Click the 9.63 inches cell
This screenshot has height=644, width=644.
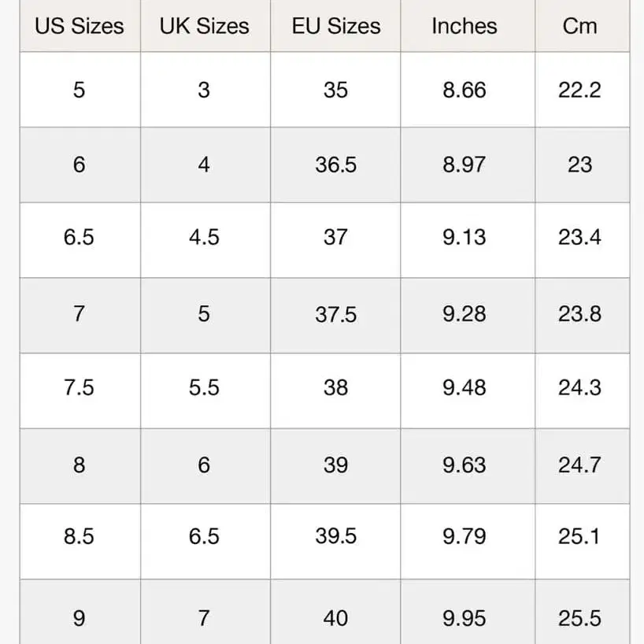click(x=464, y=465)
